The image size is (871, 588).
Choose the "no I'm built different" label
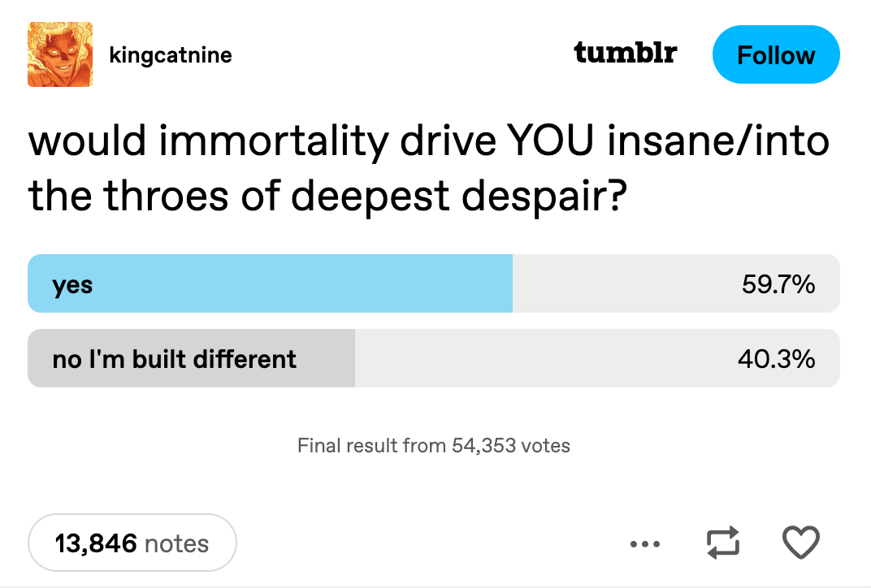pos(174,358)
